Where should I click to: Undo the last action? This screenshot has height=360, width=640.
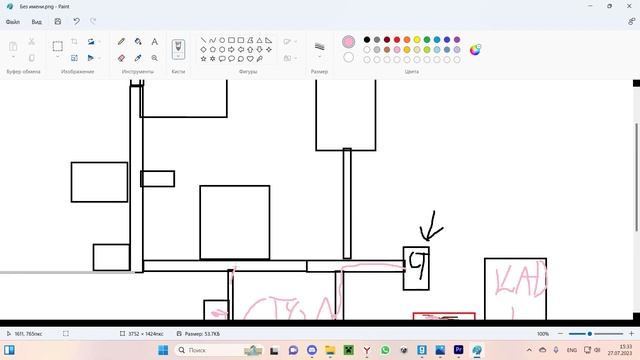(76, 21)
